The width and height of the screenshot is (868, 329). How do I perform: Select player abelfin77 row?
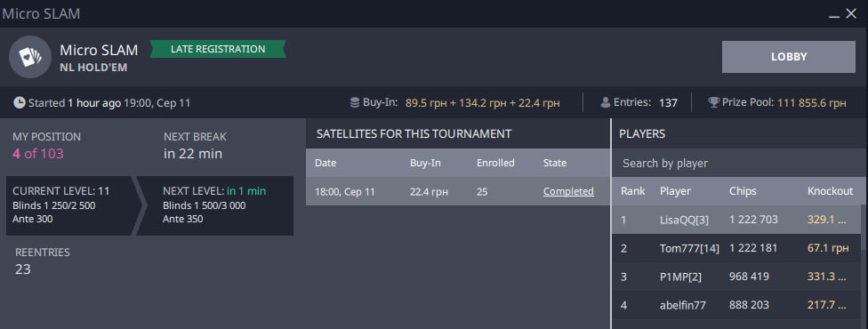[735, 305]
